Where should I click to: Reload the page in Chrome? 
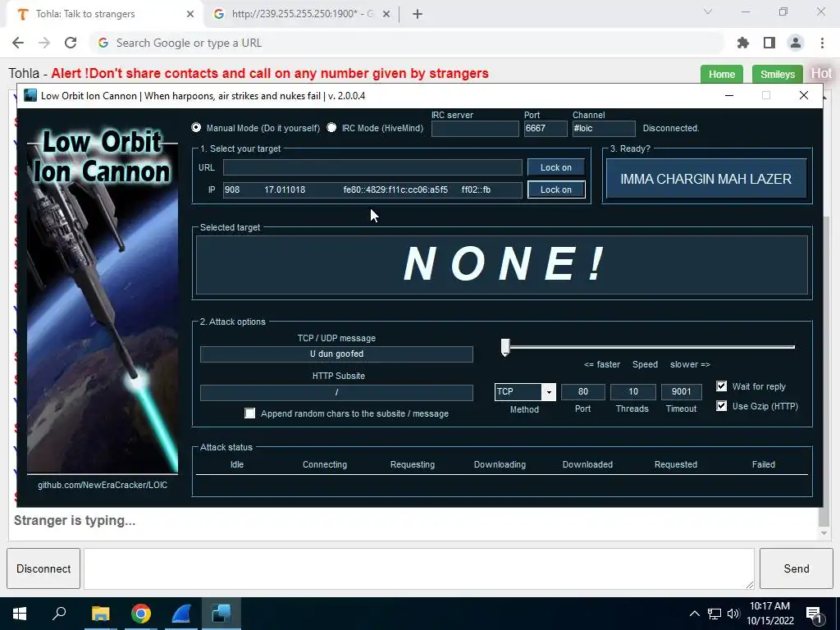point(71,43)
